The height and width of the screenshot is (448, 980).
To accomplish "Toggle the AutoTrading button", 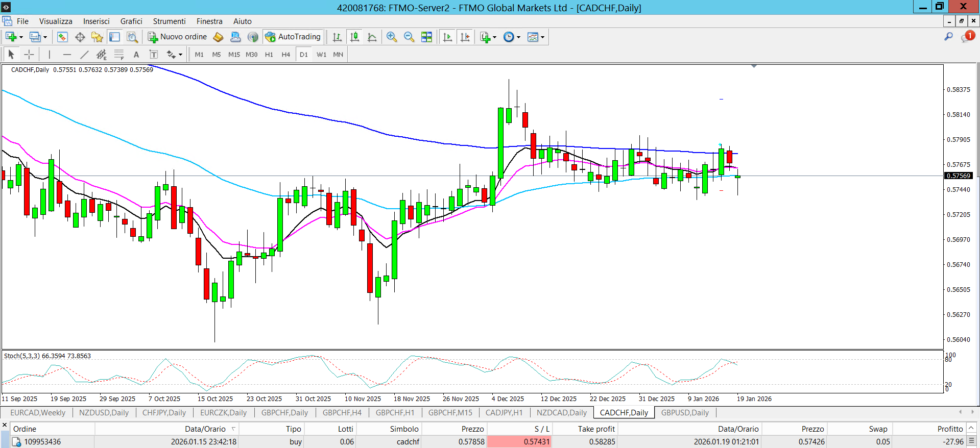I will (x=293, y=37).
